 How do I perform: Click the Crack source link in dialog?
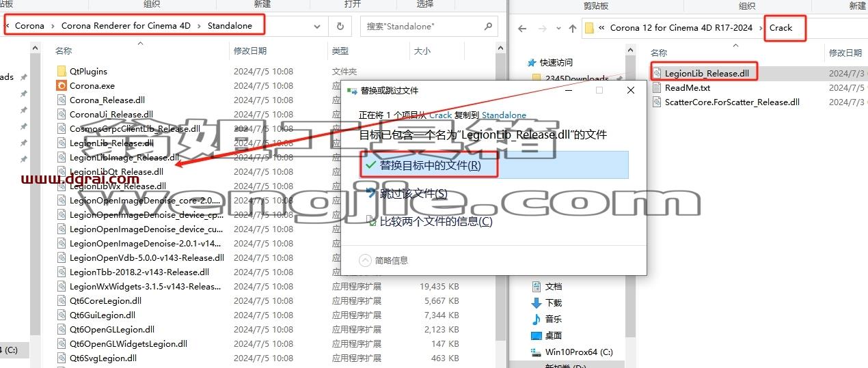coord(440,115)
